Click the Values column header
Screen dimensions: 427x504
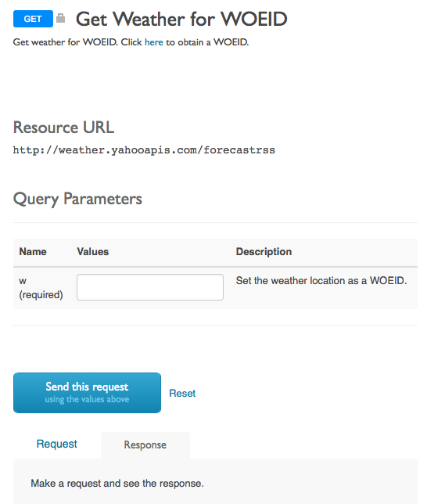pos(93,251)
